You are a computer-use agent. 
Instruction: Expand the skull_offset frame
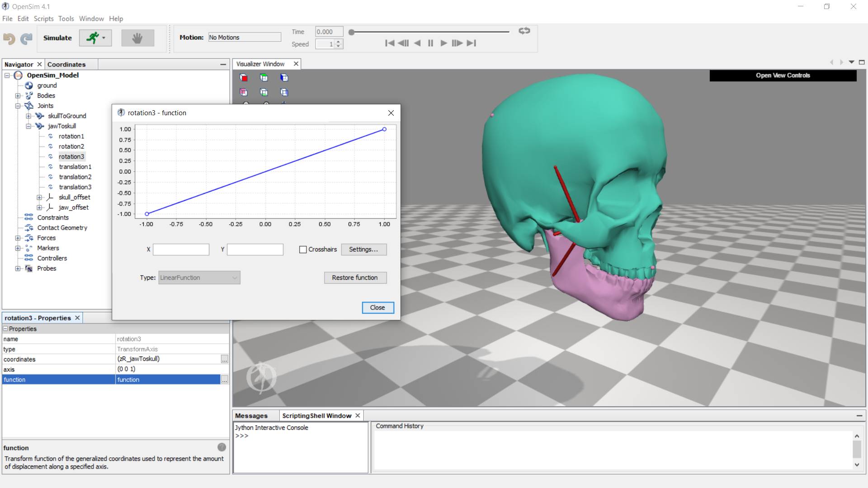(x=39, y=197)
